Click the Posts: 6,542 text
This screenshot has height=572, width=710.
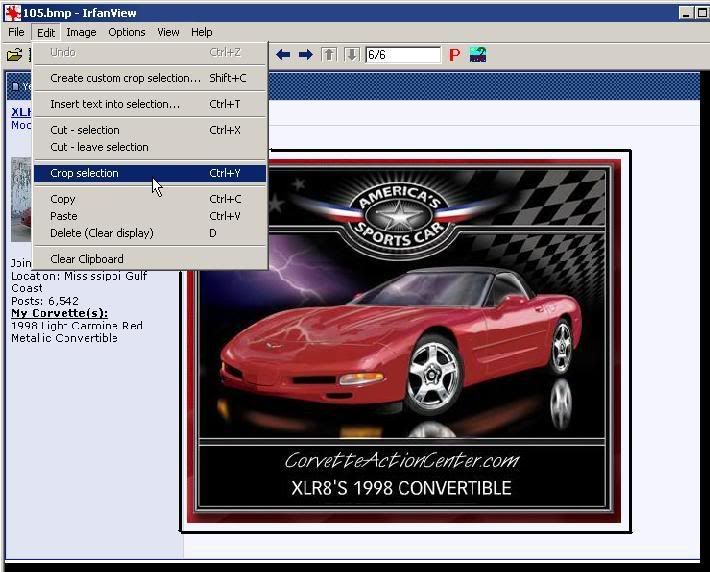(45, 301)
